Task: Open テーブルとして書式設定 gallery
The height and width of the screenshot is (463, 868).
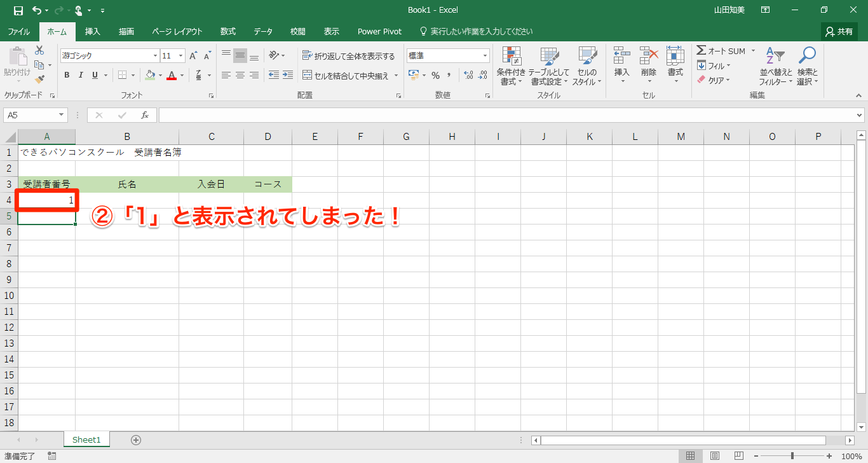Action: 549,66
